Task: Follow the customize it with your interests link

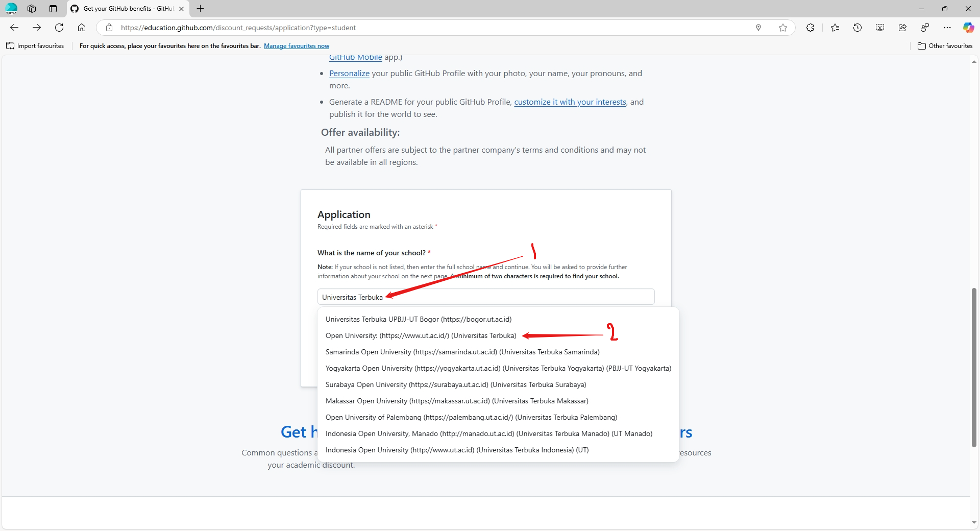Action: coord(570,102)
